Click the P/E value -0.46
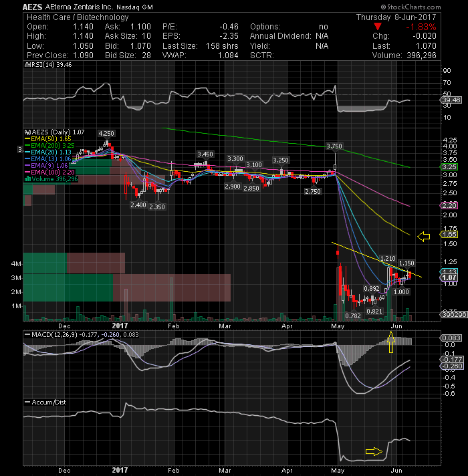This screenshot has height=476, width=468. (229, 27)
